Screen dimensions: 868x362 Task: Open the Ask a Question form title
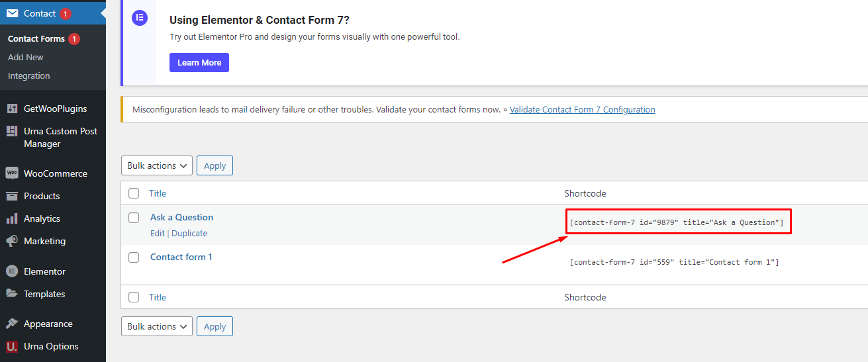click(181, 217)
